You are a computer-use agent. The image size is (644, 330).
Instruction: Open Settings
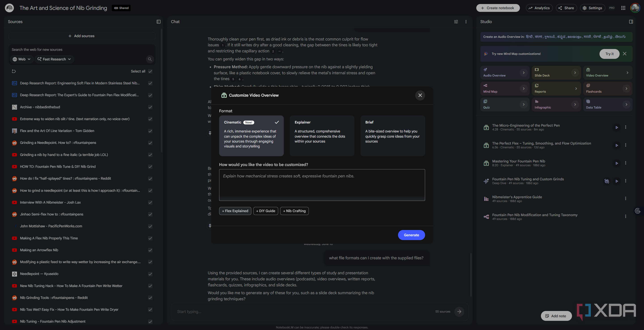593,8
